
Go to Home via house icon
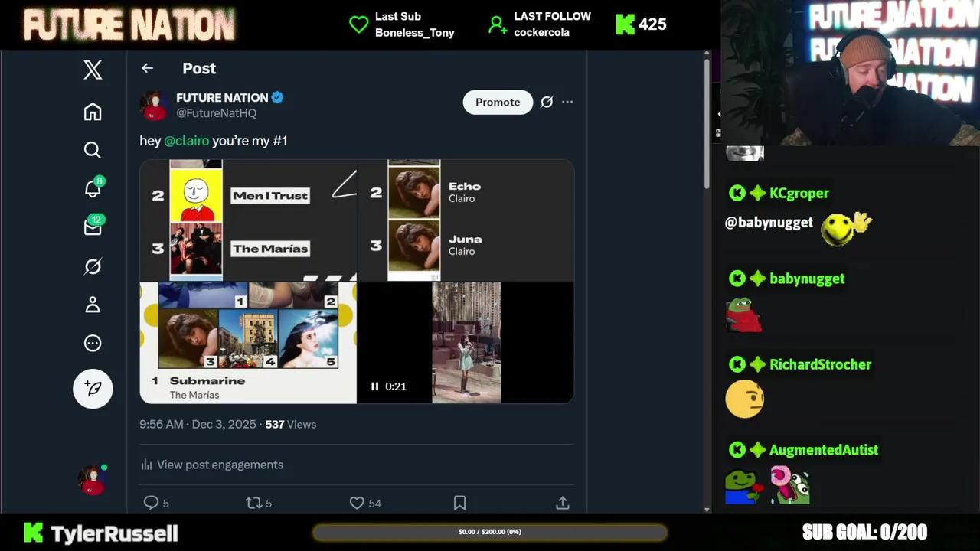pos(93,112)
